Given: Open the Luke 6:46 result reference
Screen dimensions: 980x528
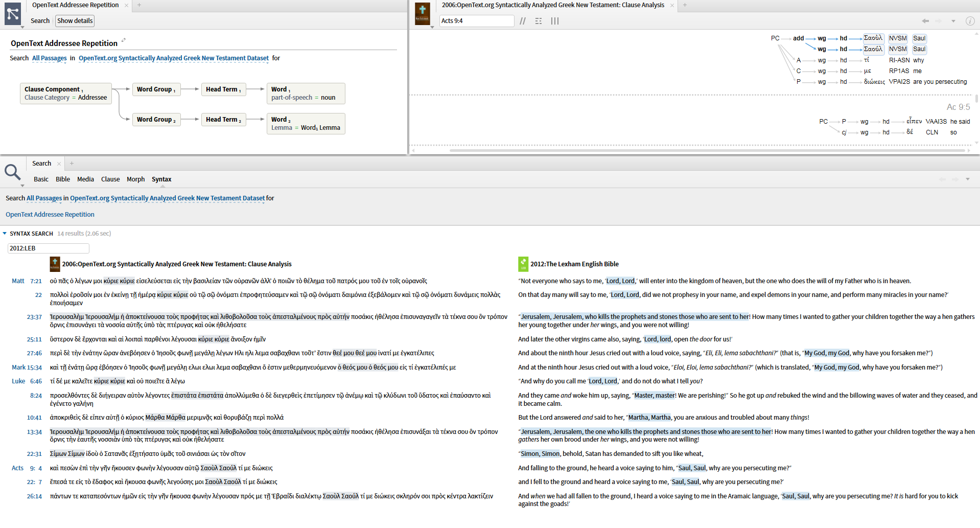Looking at the screenshot, I should click(27, 381).
